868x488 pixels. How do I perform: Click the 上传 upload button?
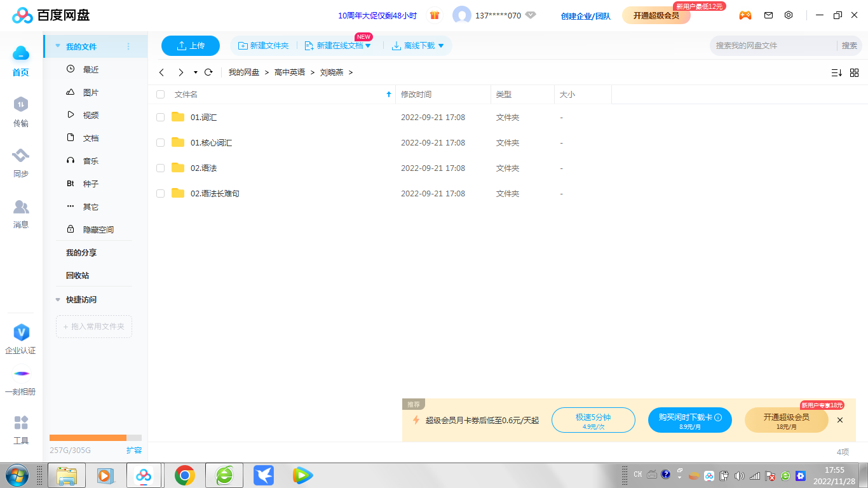coord(191,46)
